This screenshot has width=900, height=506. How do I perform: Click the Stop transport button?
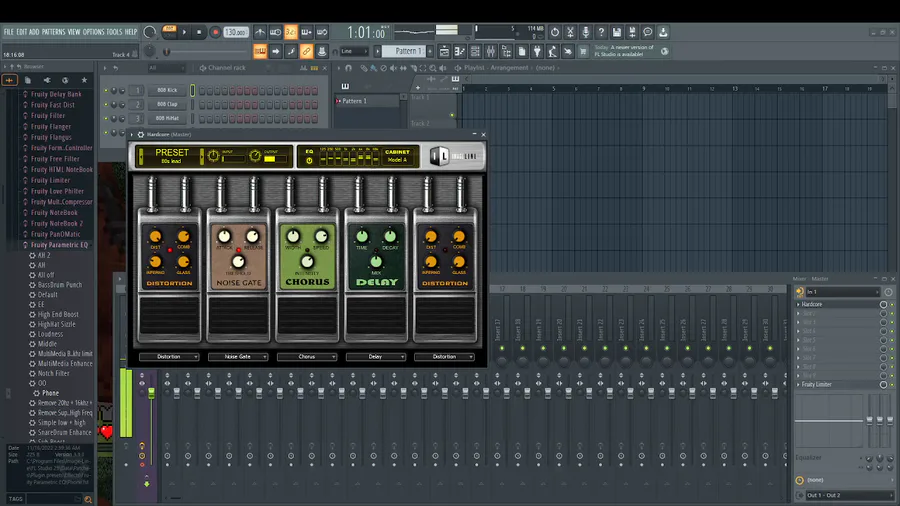tap(199, 32)
